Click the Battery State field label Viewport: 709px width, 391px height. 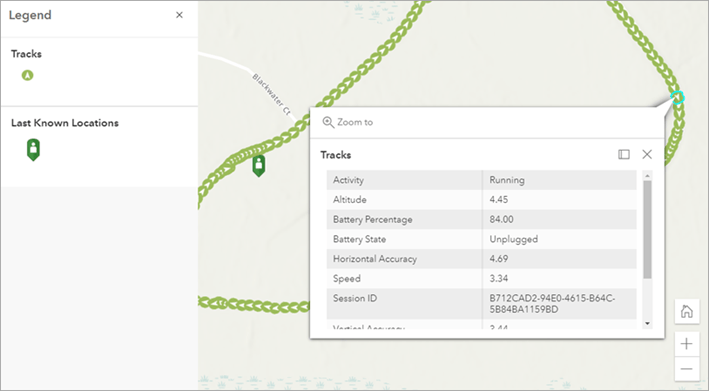click(359, 239)
